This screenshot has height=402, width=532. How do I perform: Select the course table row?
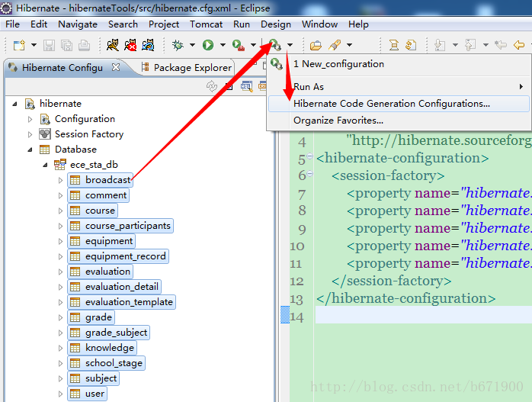point(93,211)
